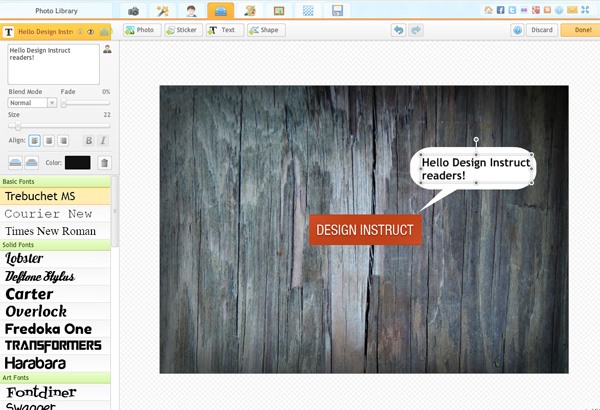
Task: Open the checkered textures tab
Action: pos(308,11)
